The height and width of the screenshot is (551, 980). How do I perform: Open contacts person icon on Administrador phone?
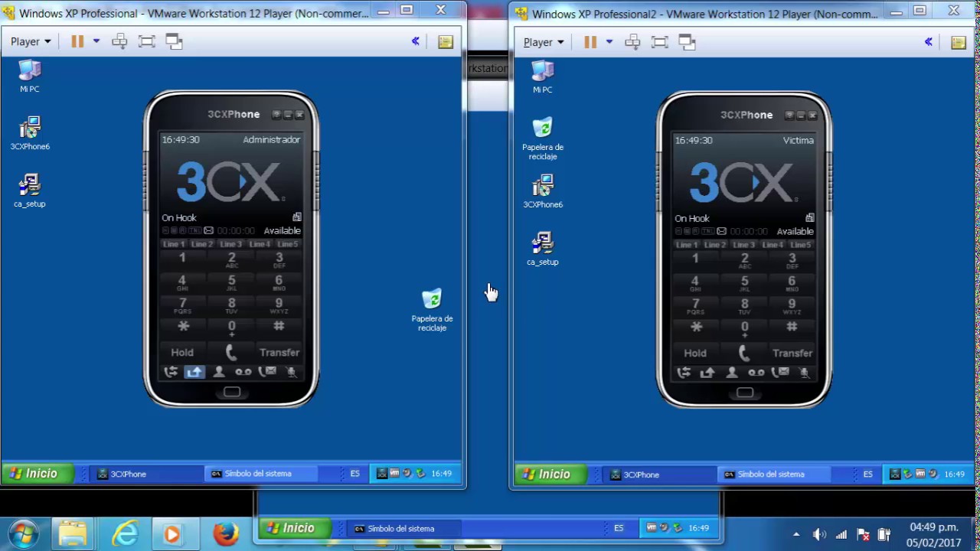pyautogui.click(x=219, y=372)
